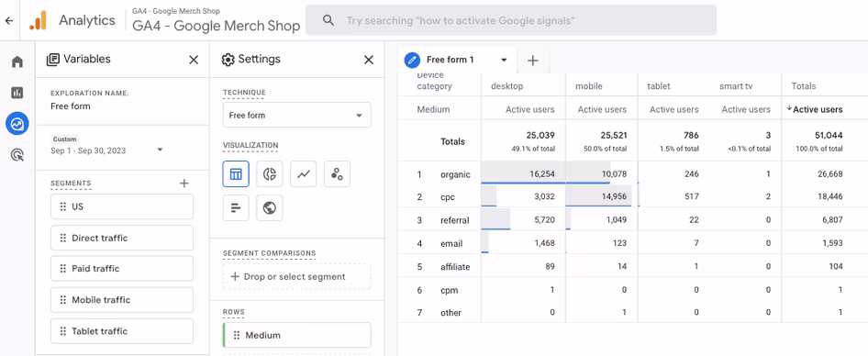Viewport: 868px width, 356px height.
Task: Click the mobile Active users column header
Action: coord(602,109)
